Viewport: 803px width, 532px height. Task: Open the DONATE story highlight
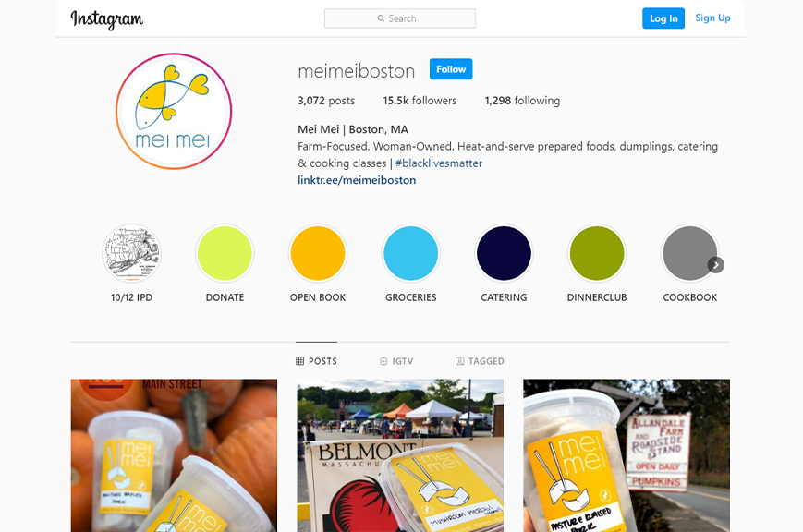225,253
